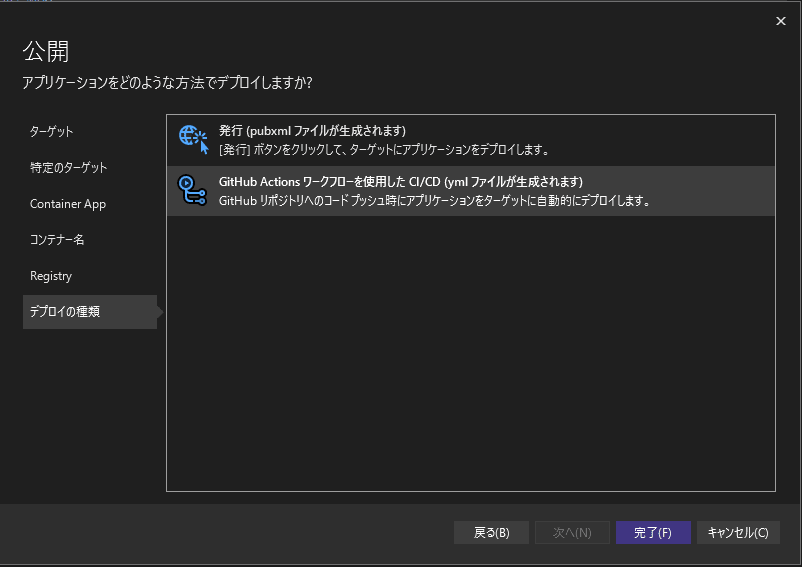The width and height of the screenshot is (802, 567).
Task: Go to ターゲット step
Action: pos(51,131)
